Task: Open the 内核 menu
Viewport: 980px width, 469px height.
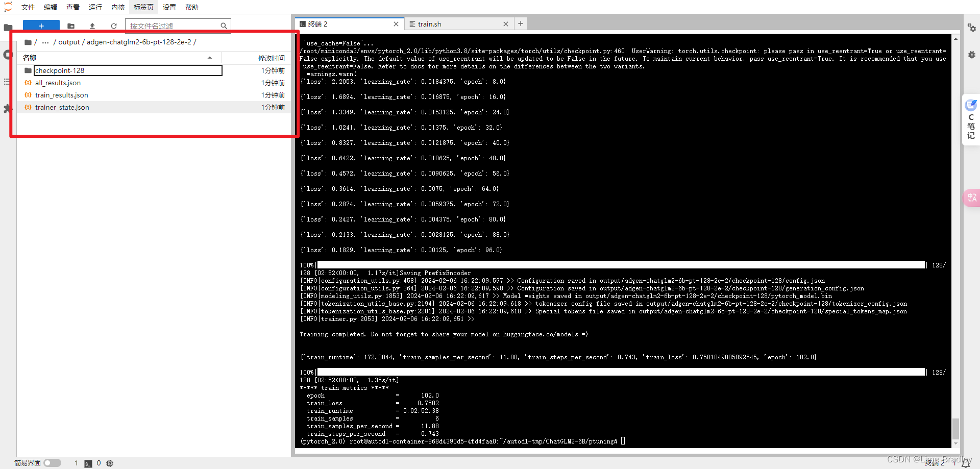Action: [118, 7]
